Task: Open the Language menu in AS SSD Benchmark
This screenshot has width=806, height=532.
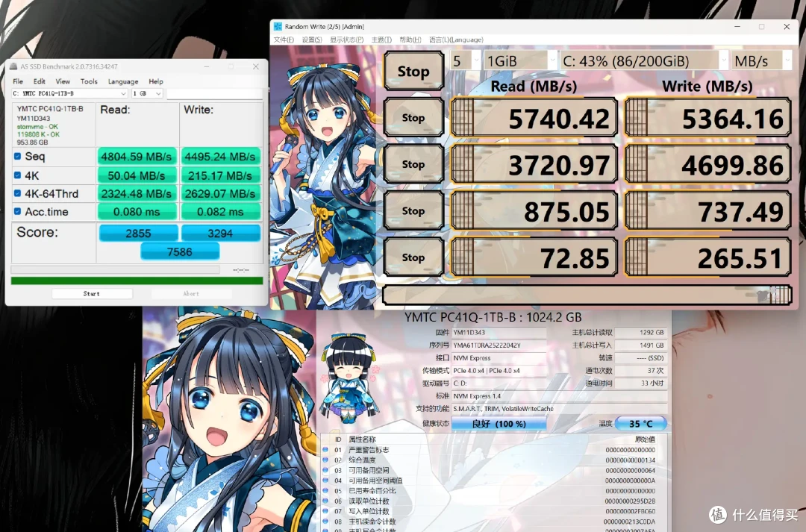Action: (123, 81)
